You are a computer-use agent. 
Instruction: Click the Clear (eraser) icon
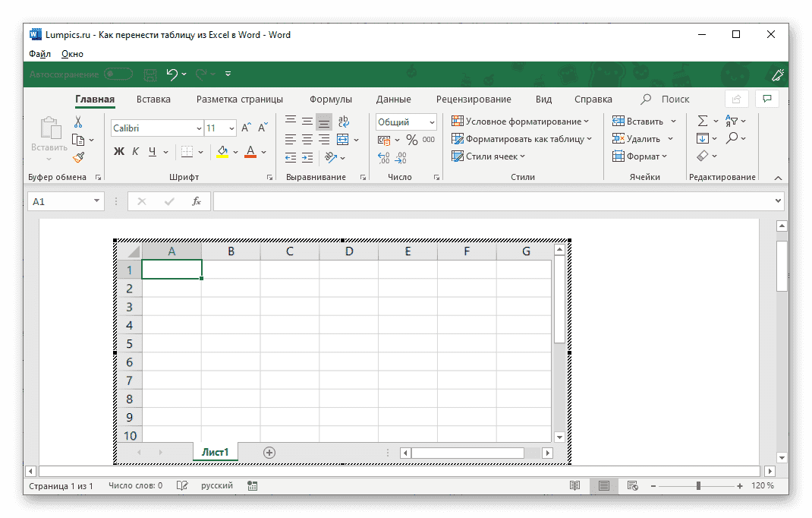(702, 156)
